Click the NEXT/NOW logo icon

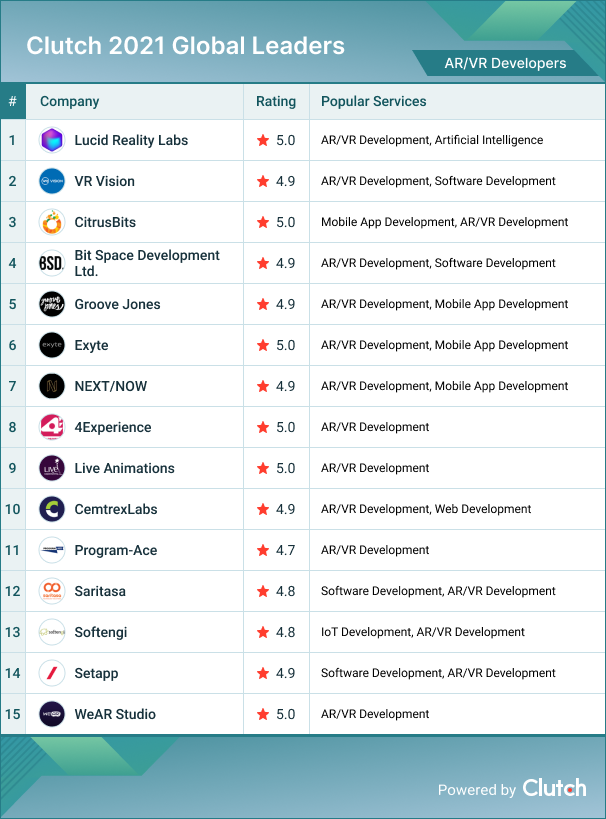point(52,386)
